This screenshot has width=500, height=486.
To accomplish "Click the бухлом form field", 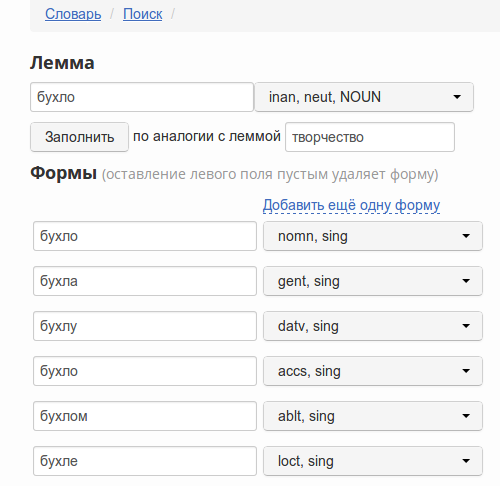I will [145, 416].
